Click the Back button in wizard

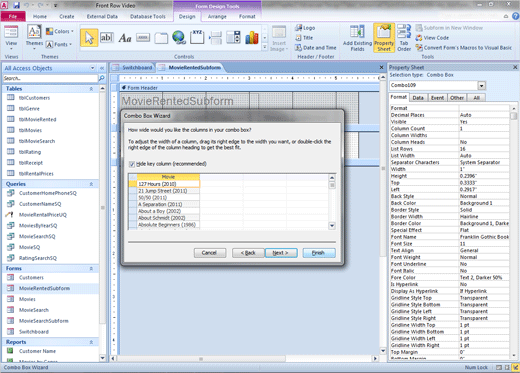tap(248, 253)
